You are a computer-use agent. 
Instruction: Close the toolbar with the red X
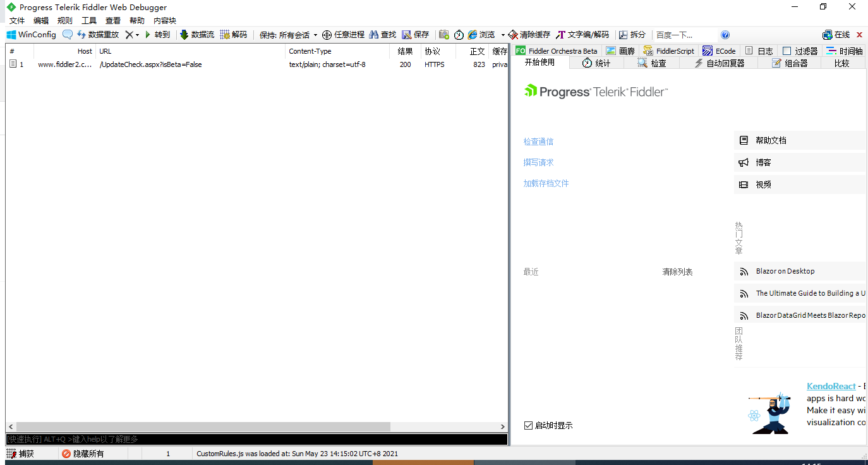tap(859, 35)
